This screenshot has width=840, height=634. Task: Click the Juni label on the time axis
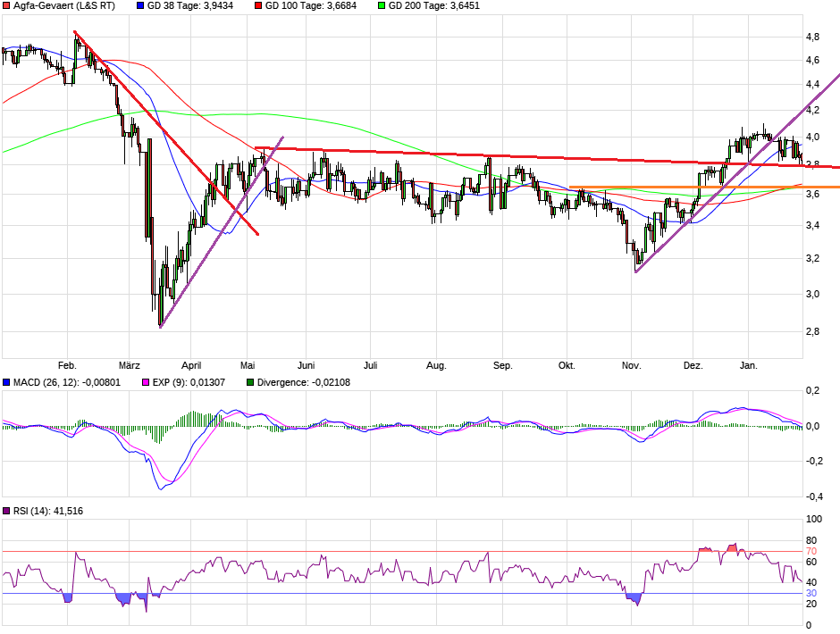pyautogui.click(x=307, y=365)
